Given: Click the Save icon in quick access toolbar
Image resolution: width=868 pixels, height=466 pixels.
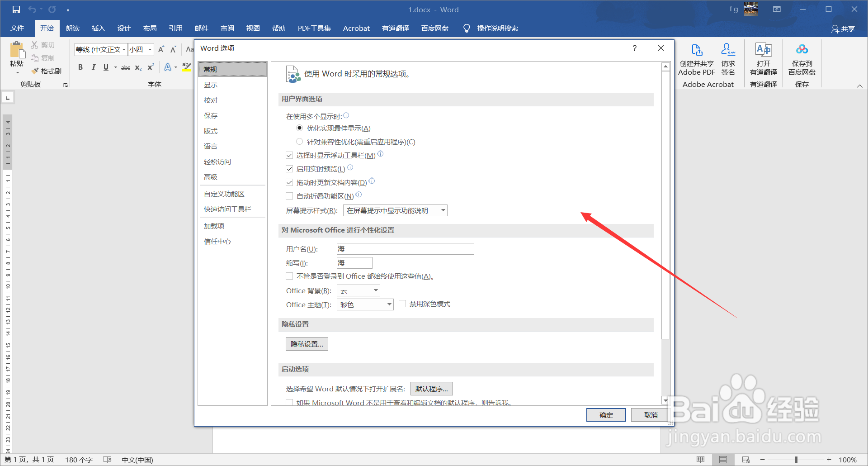Looking at the screenshot, I should pos(16,9).
